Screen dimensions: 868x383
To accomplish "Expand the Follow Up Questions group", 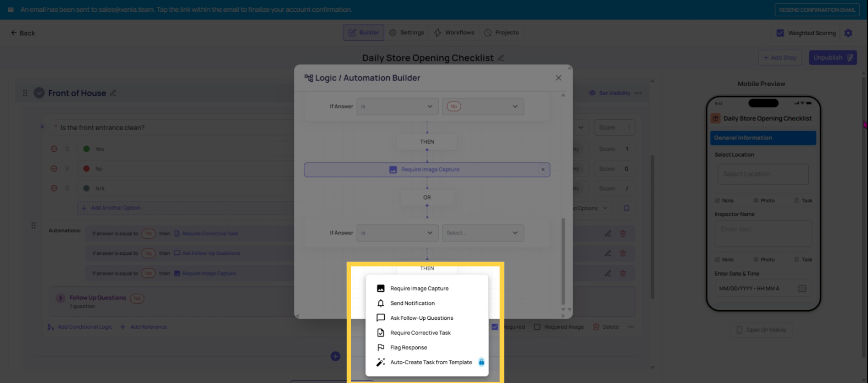I will point(61,298).
